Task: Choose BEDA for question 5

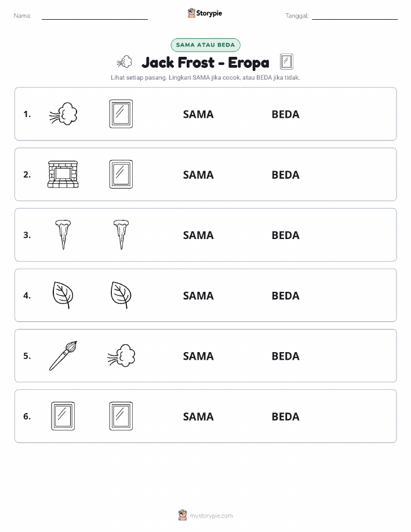Action: pos(286,356)
